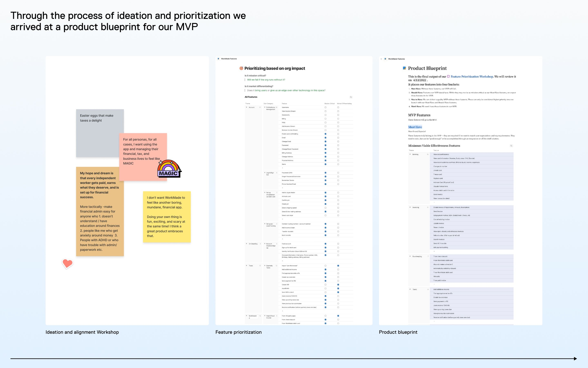Click the Freeze card row in Banking
The height and width of the screenshot is (368, 588).
click(472, 174)
